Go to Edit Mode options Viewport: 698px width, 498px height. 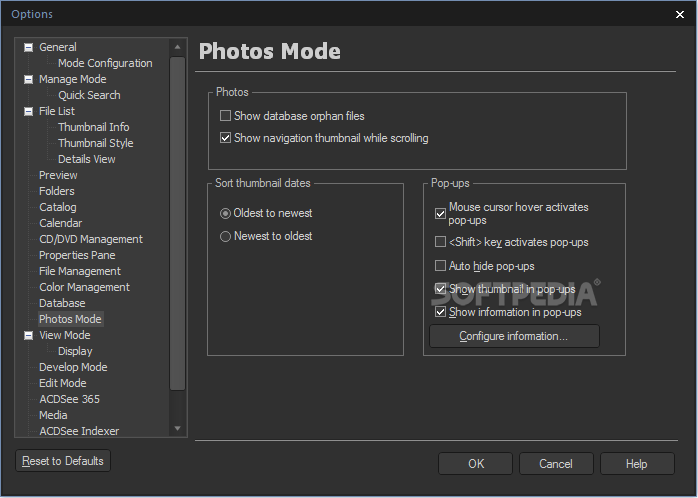pos(62,384)
